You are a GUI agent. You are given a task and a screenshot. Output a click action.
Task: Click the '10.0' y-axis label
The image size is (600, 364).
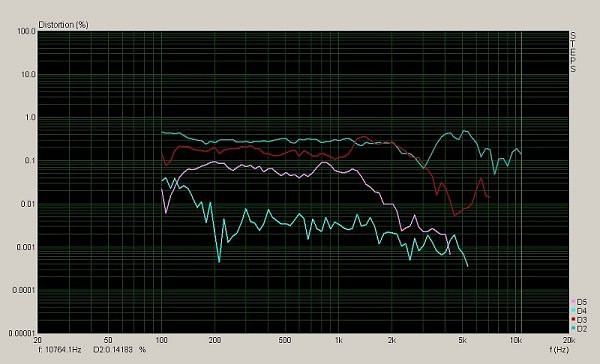coord(28,75)
